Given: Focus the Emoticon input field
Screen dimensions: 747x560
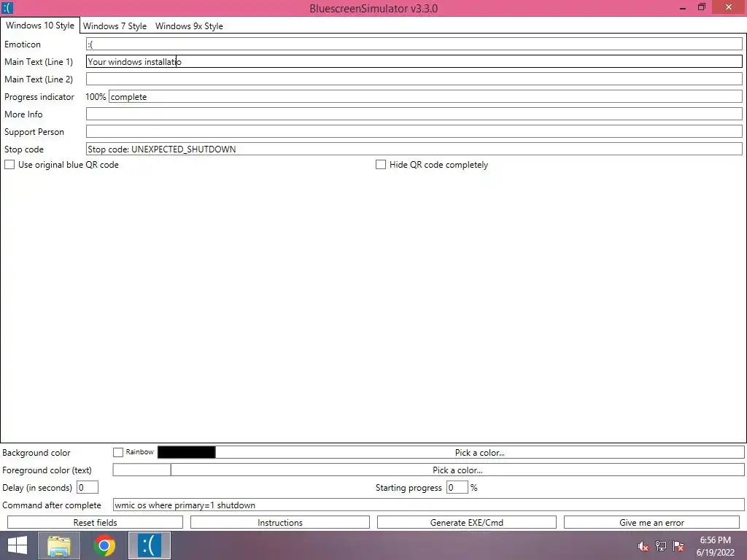Looking at the screenshot, I should click(x=414, y=44).
